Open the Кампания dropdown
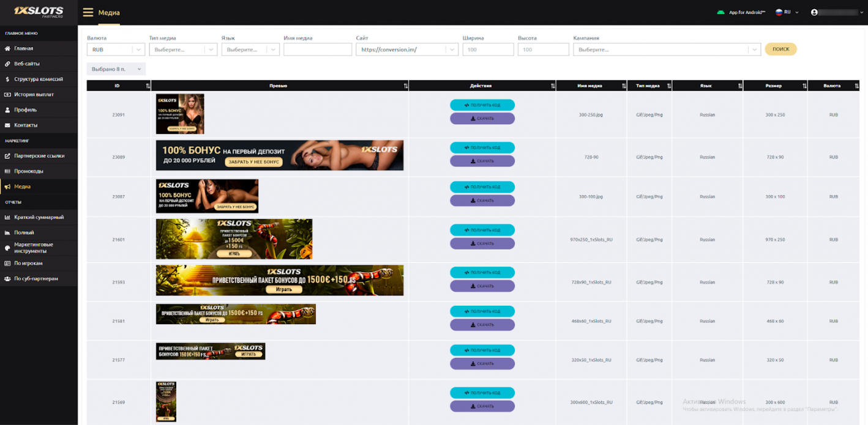868x425 pixels. [667, 50]
